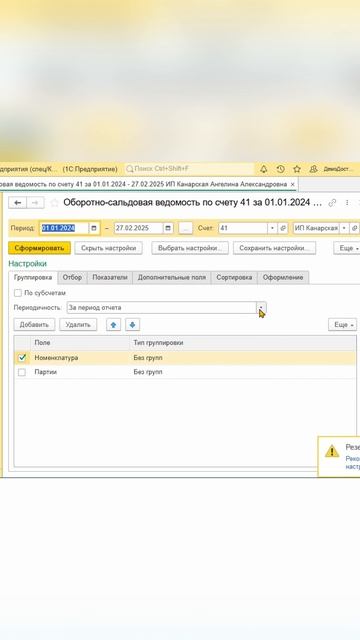Go forward with the right arrow button
The image size is (360, 640).
(x=36, y=202)
